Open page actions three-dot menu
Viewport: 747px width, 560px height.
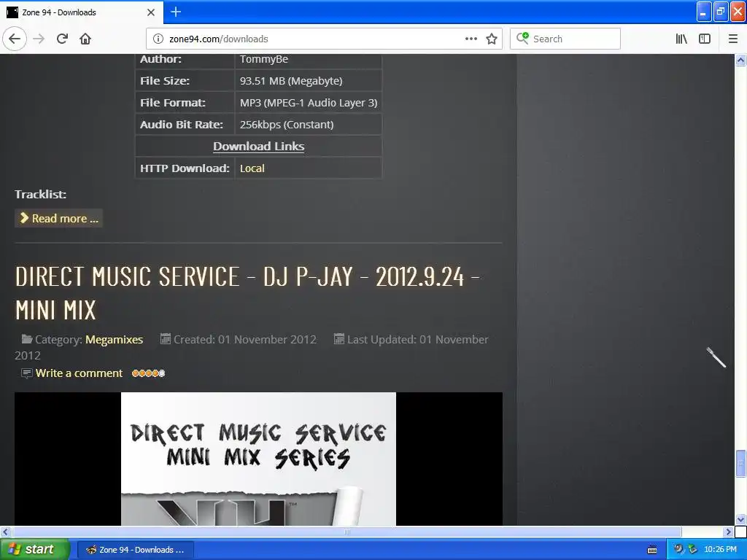tap(471, 39)
